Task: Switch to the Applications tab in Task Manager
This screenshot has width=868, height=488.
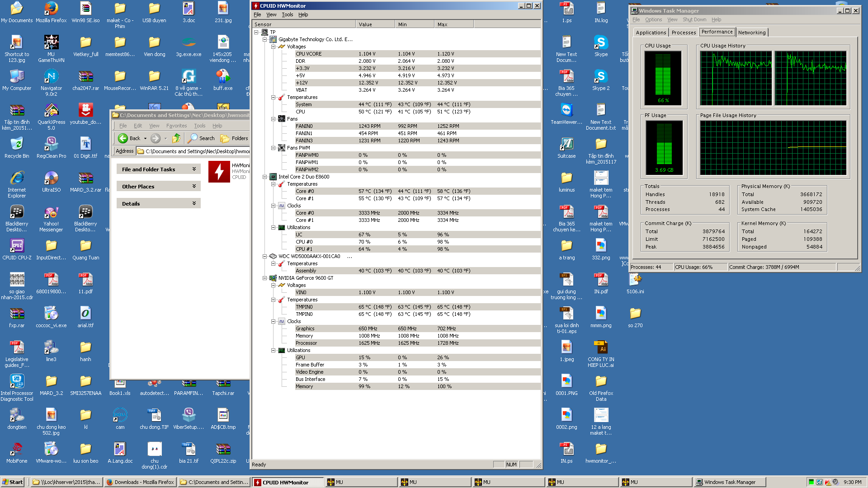Action: click(651, 33)
